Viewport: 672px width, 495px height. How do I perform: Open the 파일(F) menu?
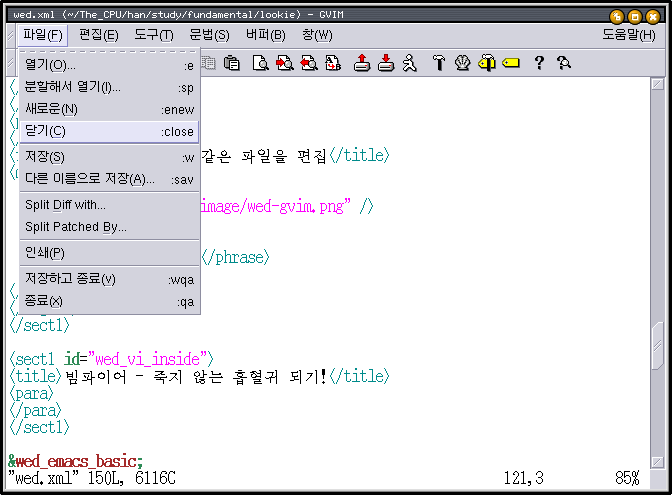(x=43, y=35)
